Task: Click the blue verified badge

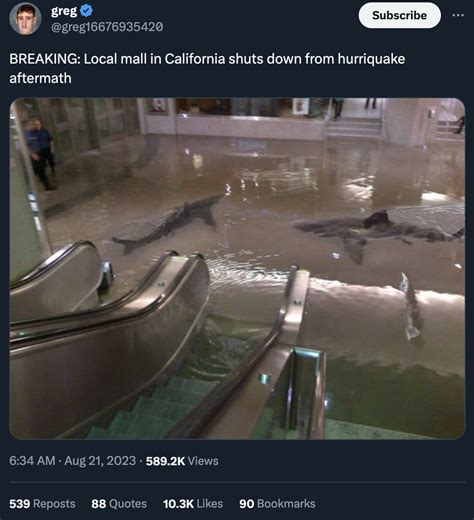Action: point(86,11)
